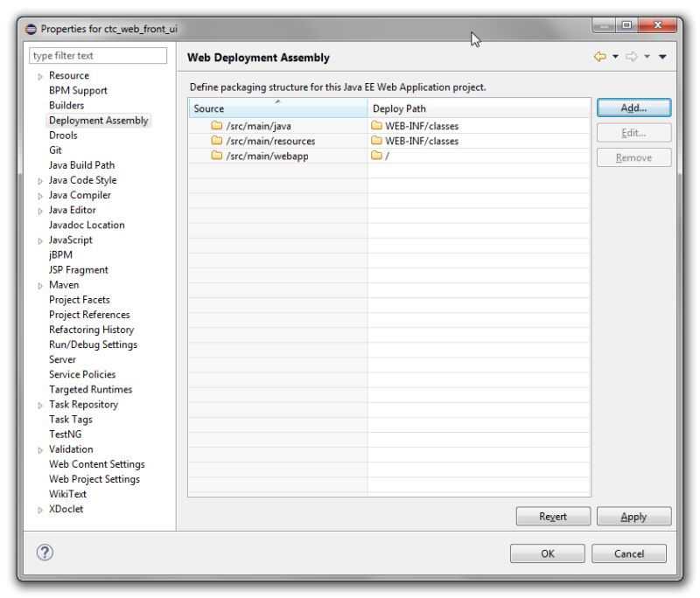Open the Server properties page
The height and width of the screenshot is (598, 700).
click(63, 359)
